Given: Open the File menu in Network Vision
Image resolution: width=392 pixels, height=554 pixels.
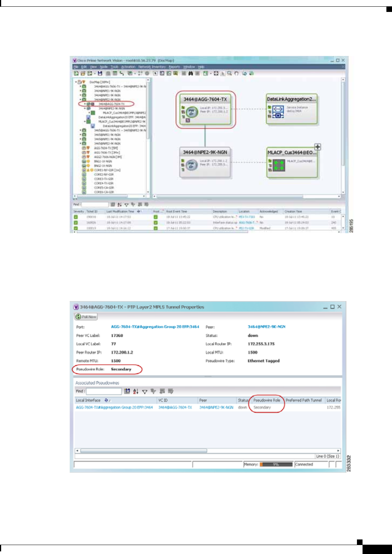Looking at the screenshot, I should point(76,67).
